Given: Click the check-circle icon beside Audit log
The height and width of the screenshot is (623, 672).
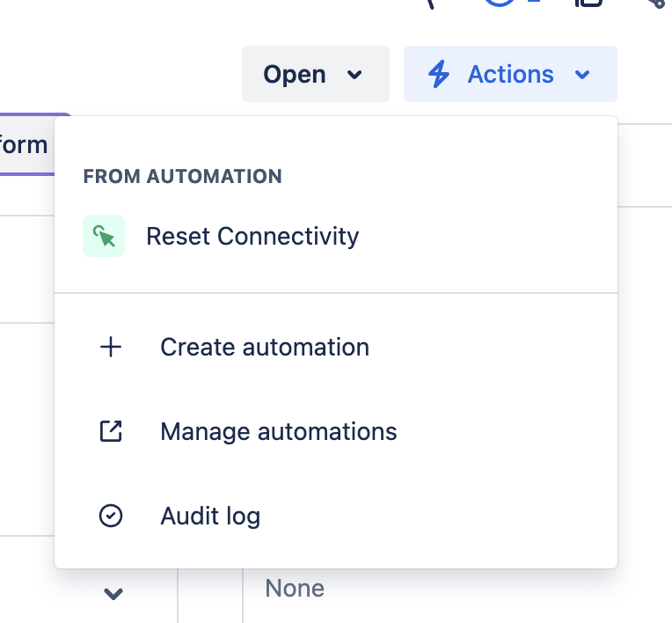Looking at the screenshot, I should (x=111, y=516).
